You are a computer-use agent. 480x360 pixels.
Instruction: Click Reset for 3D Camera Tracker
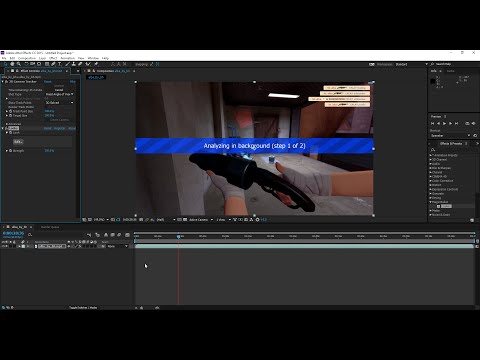[x=48, y=82]
